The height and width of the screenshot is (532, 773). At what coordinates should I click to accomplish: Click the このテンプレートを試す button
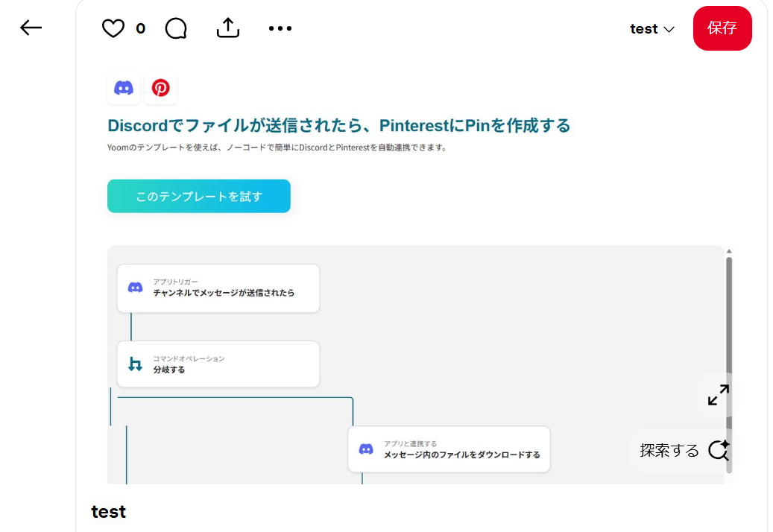pyautogui.click(x=199, y=196)
